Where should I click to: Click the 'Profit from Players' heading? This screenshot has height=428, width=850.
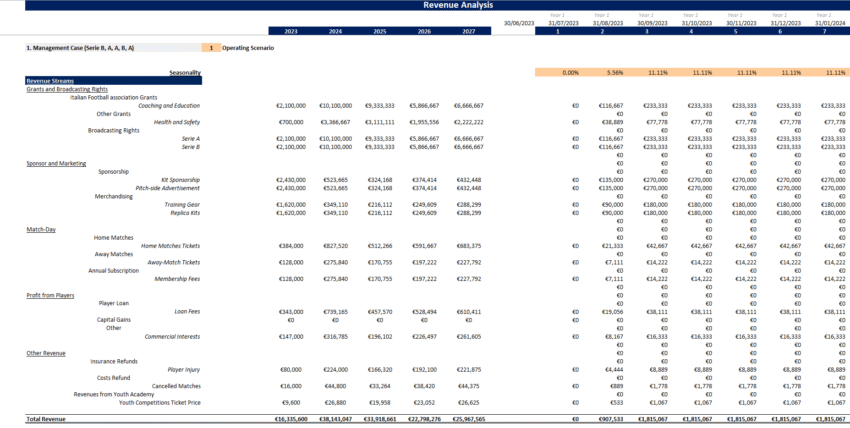[x=50, y=295]
